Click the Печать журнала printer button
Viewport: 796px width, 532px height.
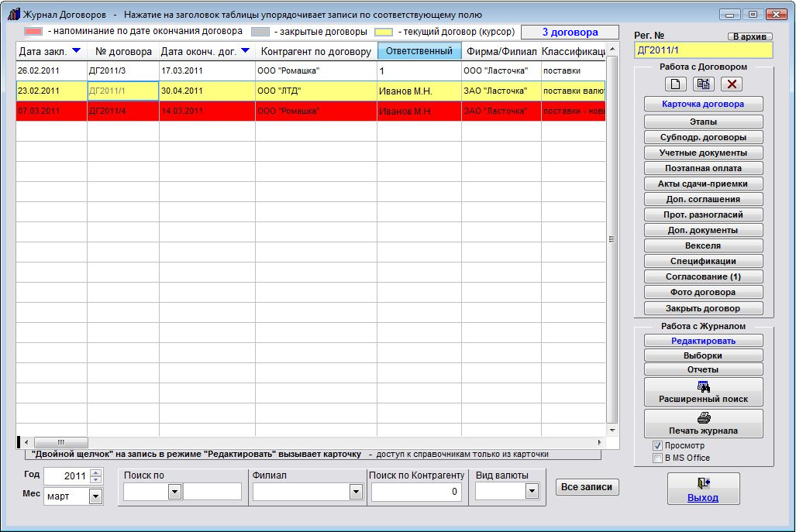(x=703, y=423)
